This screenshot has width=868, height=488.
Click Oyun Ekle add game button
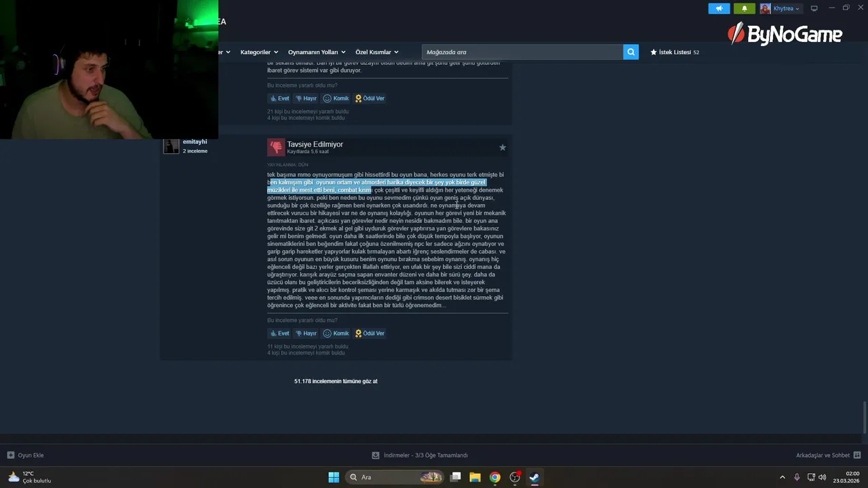pos(25,455)
